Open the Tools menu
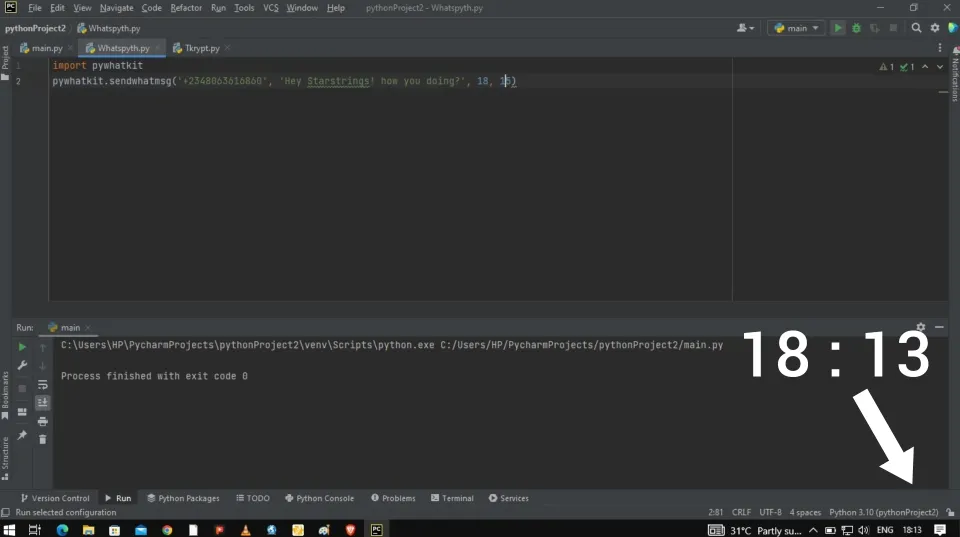This screenshot has width=960, height=537. click(244, 8)
